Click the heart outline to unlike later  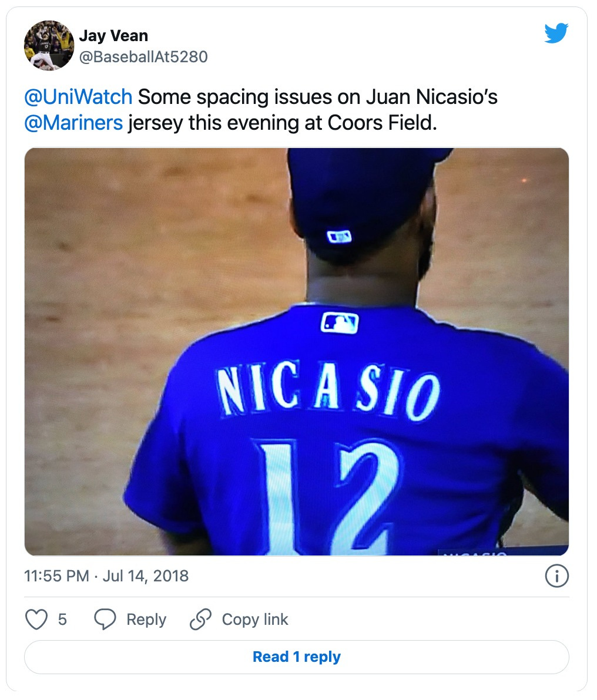(36, 619)
